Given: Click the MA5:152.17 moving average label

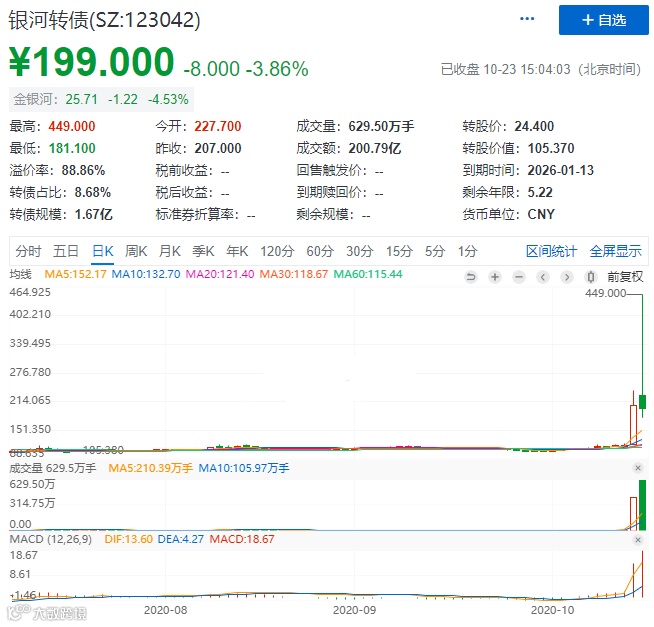Looking at the screenshot, I should (x=75, y=274).
